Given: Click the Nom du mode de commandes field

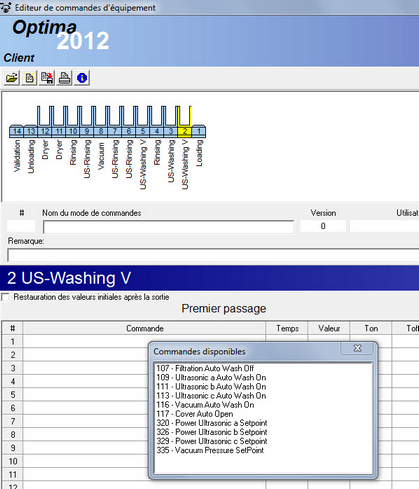Looking at the screenshot, I should [x=168, y=227].
